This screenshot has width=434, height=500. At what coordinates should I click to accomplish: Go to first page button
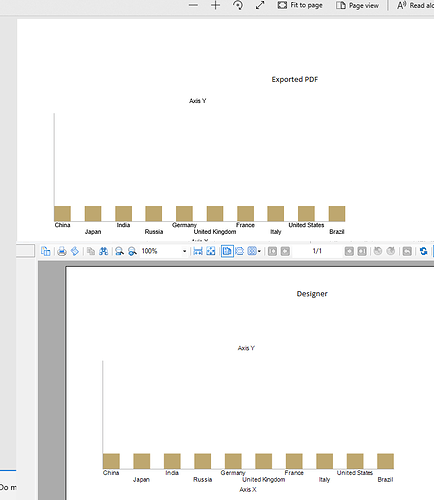pos(272,251)
